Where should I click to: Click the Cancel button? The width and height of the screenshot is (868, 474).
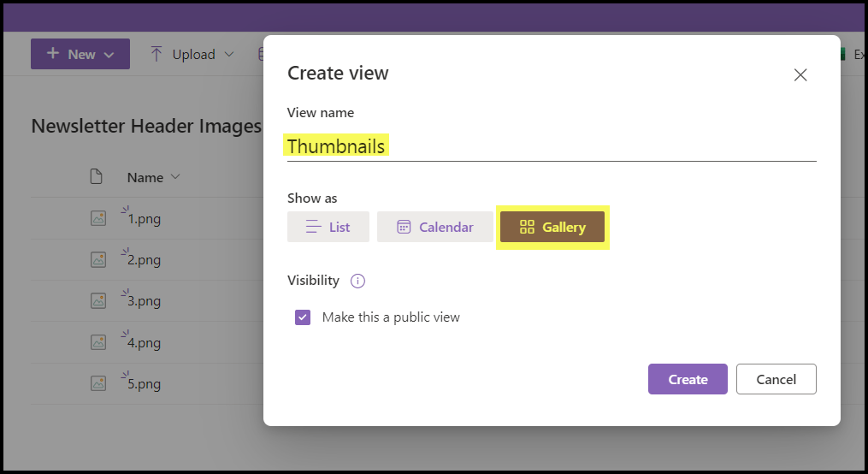(x=775, y=379)
